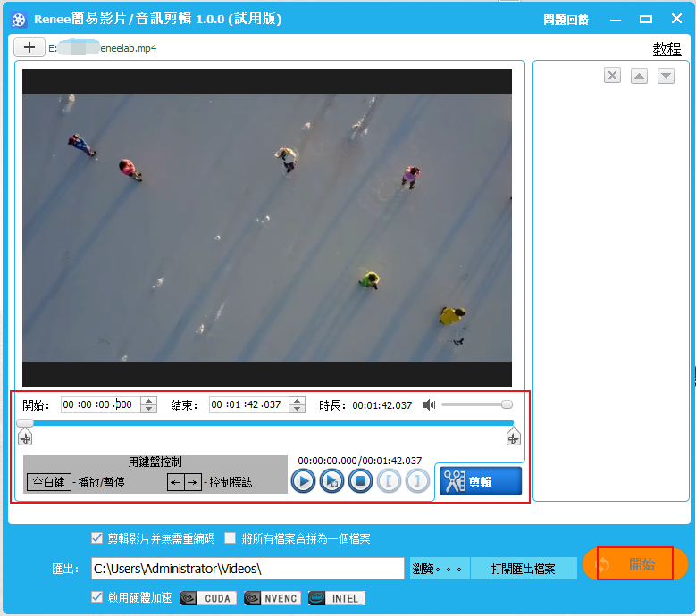The height and width of the screenshot is (616, 696).
Task: Play the video
Action: coord(303,480)
